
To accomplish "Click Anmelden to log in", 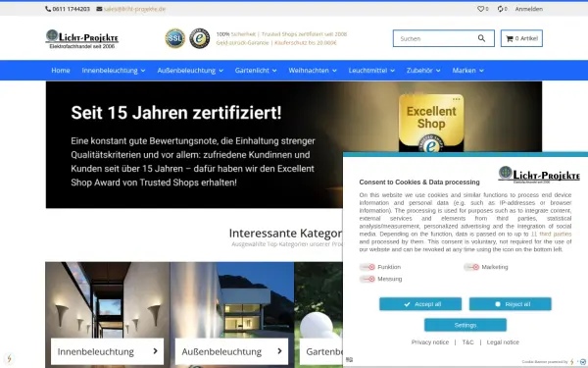I will [x=529, y=9].
